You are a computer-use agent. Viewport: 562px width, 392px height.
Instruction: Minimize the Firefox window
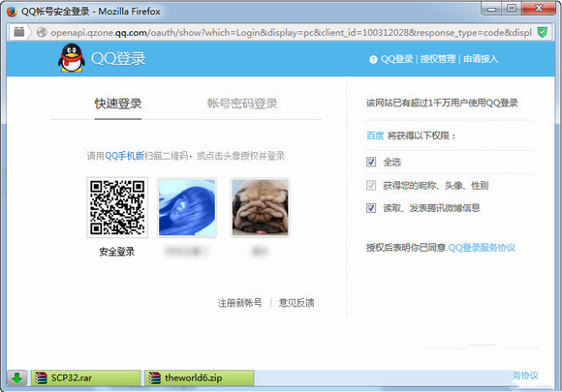(x=492, y=9)
